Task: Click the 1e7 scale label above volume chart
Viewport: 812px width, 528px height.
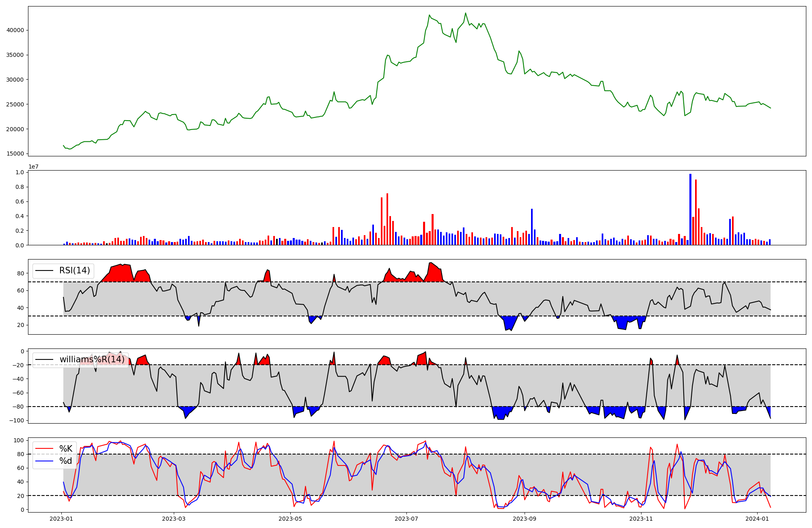Action: tap(33, 167)
